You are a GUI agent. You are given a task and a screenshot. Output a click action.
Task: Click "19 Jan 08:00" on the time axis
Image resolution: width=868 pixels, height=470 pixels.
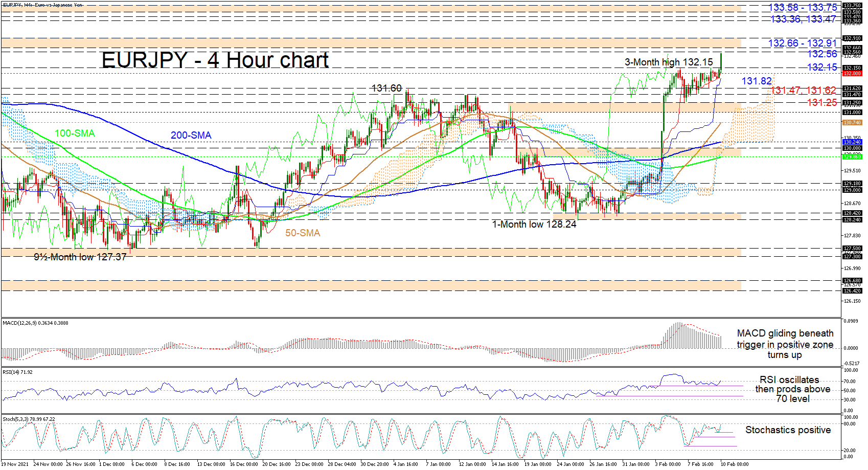tap(538, 464)
